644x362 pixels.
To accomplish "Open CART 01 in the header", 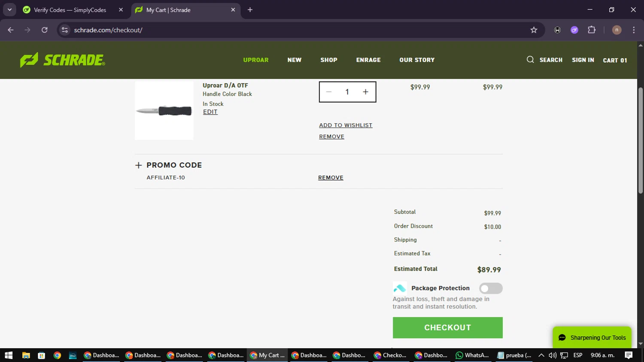I will point(615,61).
